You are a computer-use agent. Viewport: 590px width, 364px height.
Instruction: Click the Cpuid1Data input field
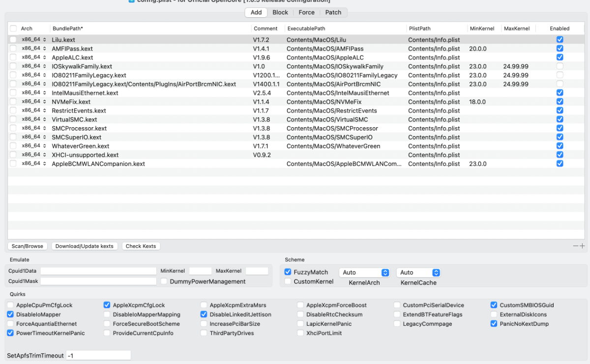tap(98, 271)
